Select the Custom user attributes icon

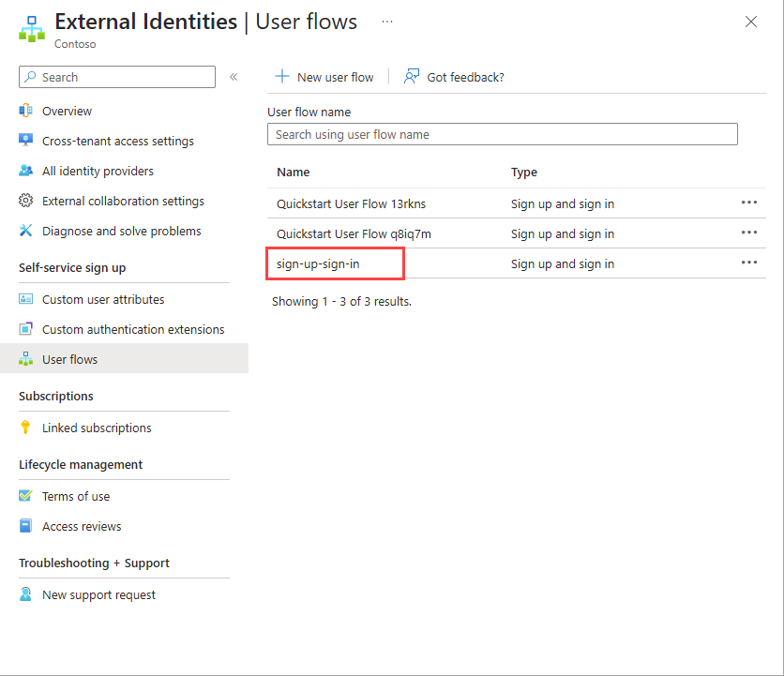(27, 299)
